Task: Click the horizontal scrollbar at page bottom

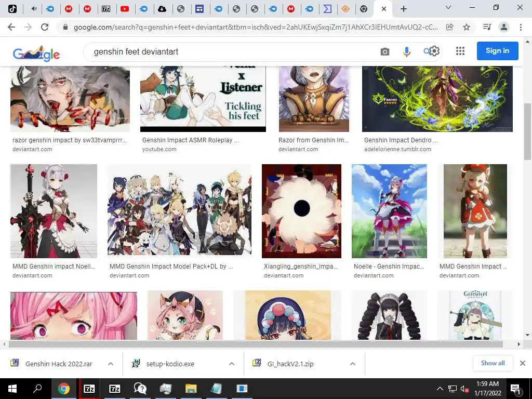Action: (255, 344)
